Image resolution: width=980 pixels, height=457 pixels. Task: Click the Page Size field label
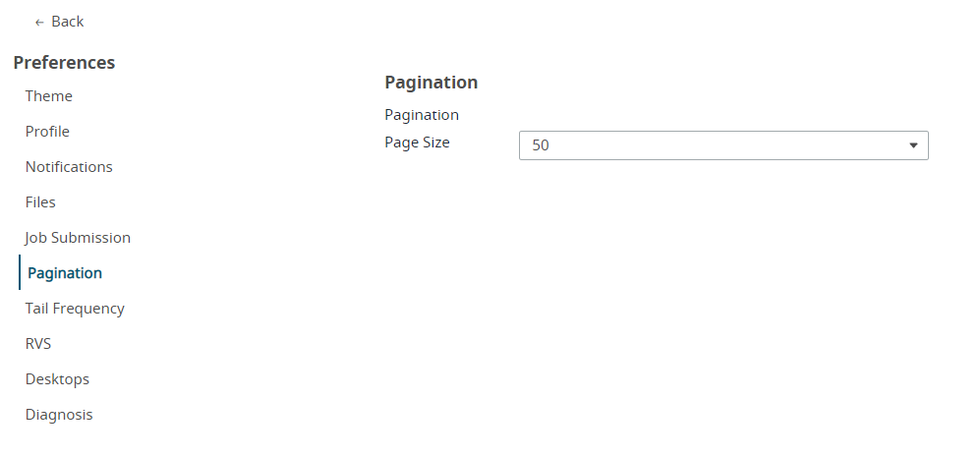417,143
